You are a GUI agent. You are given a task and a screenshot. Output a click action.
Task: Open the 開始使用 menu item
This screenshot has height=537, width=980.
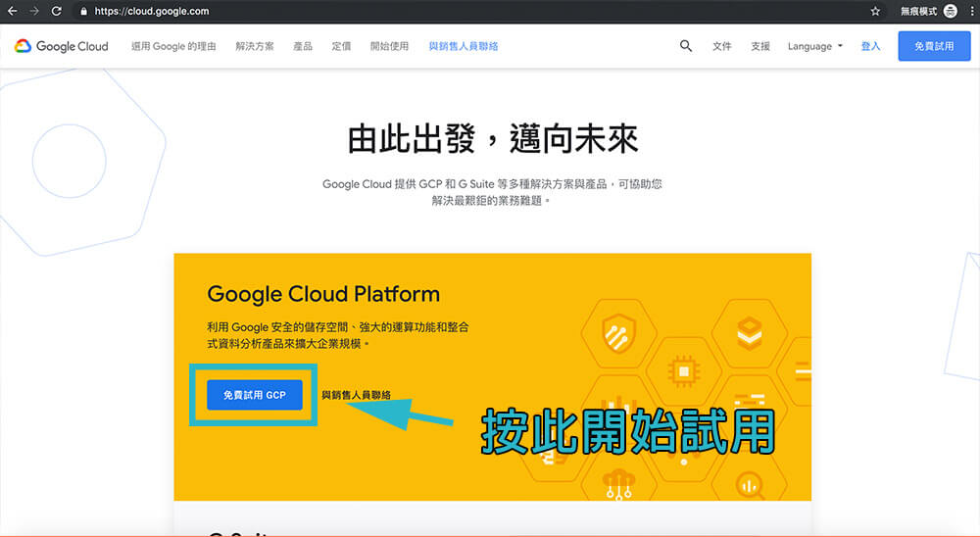pyautogui.click(x=389, y=46)
